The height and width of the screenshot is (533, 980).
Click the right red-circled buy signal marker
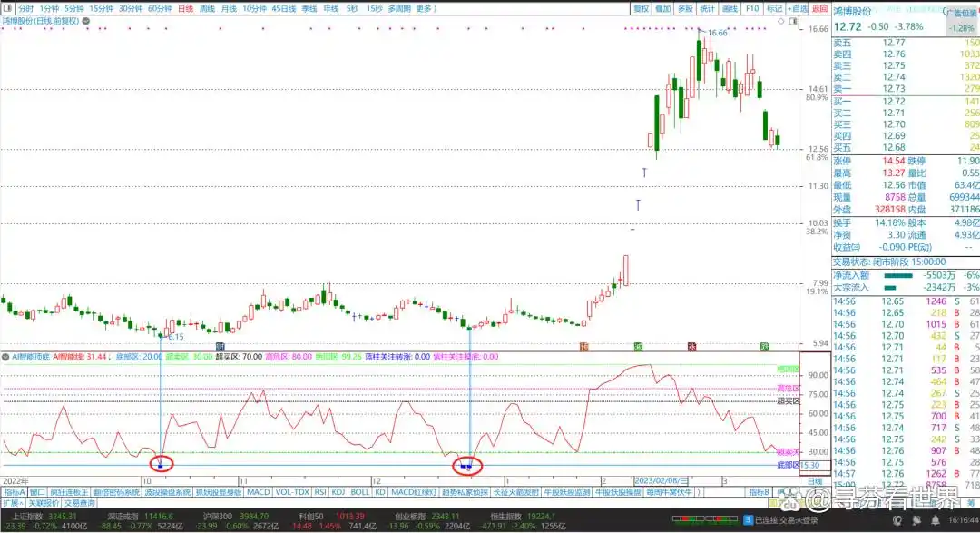[x=467, y=466]
